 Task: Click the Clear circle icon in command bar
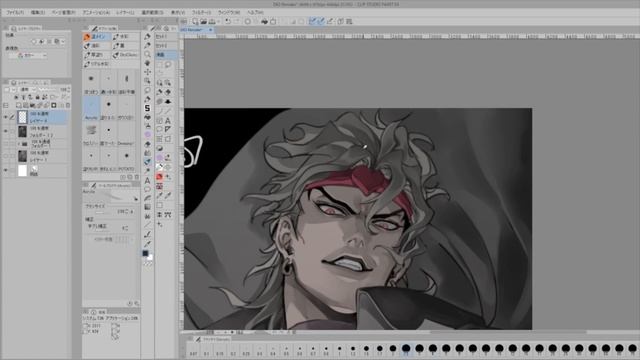pos(247,21)
